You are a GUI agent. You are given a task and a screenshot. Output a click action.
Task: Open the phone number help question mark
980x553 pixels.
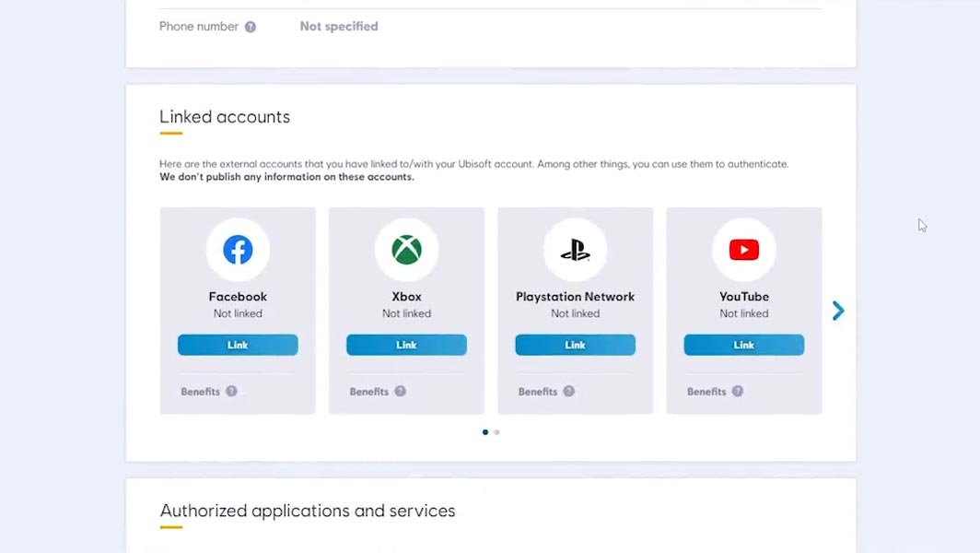click(250, 27)
